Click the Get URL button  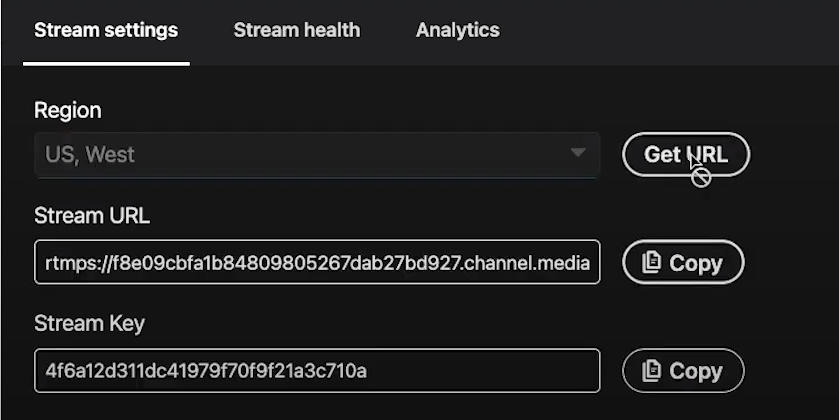(x=685, y=155)
